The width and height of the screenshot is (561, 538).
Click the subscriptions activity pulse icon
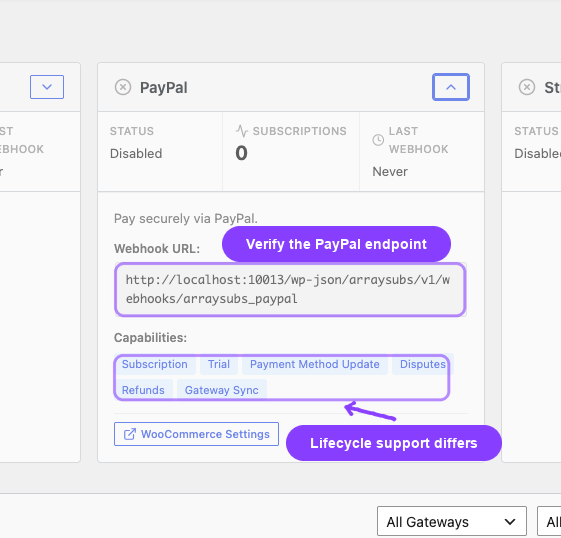click(x=242, y=131)
